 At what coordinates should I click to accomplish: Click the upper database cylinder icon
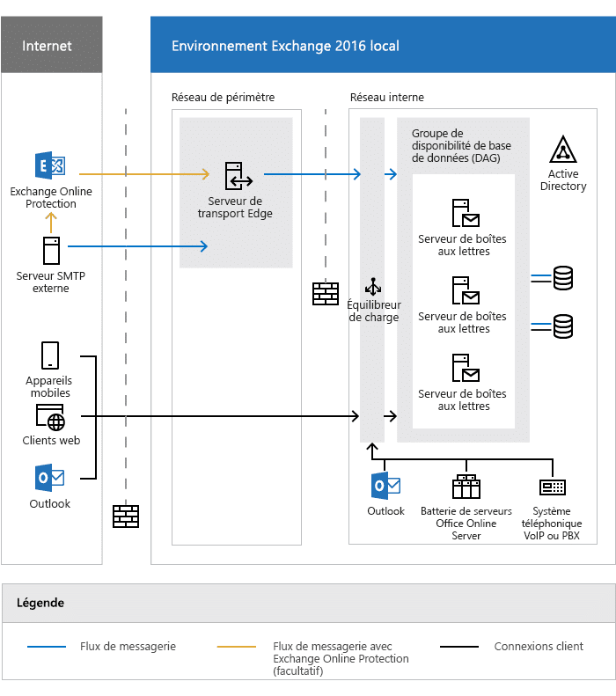[562, 278]
